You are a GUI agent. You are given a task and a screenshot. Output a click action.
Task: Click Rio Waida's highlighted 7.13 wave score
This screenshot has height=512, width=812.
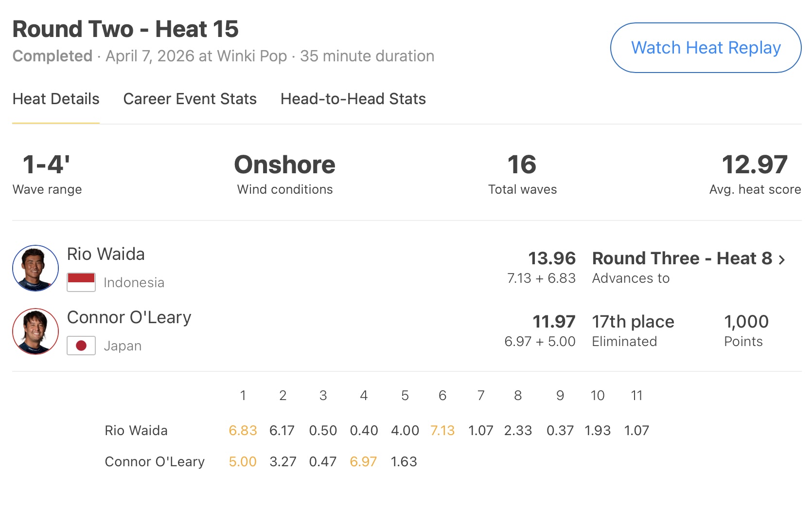442,430
